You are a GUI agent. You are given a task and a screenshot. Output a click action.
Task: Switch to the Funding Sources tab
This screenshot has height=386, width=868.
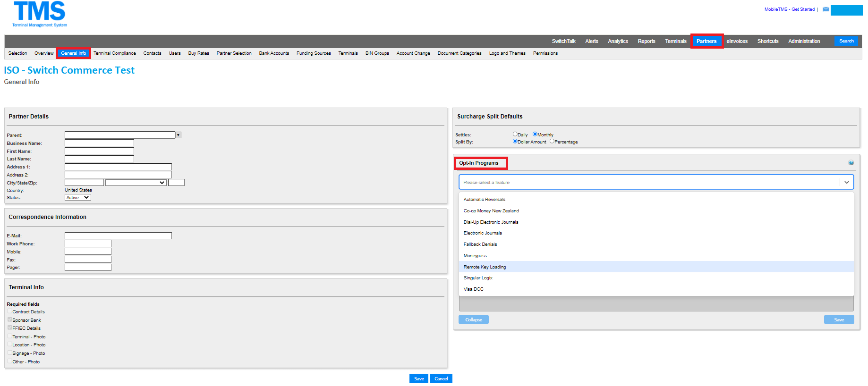[314, 53]
